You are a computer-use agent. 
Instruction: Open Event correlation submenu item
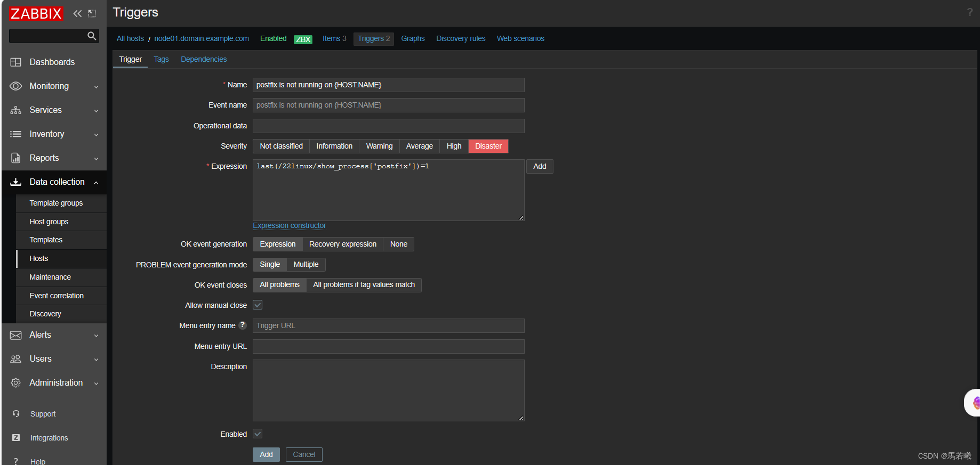coord(61,296)
